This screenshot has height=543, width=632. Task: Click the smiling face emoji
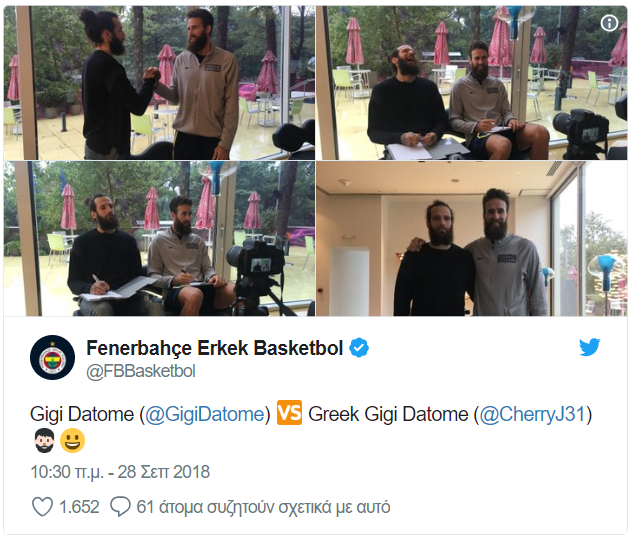point(73,441)
